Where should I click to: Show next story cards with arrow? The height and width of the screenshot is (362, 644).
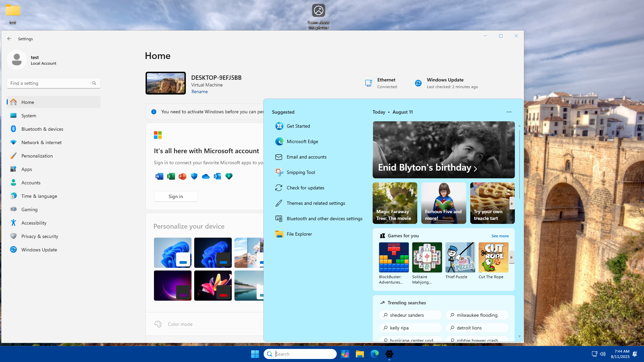[x=512, y=203]
